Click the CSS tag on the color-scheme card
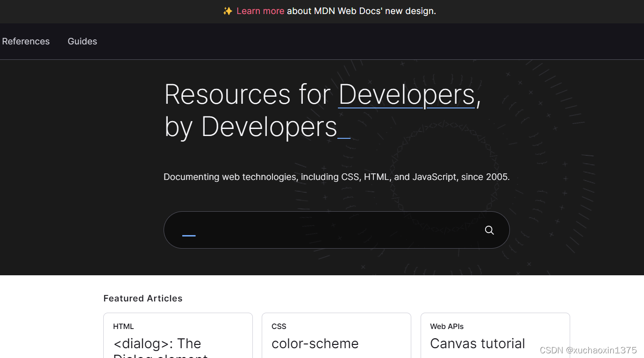Image resolution: width=644 pixels, height=358 pixels. coord(279,326)
